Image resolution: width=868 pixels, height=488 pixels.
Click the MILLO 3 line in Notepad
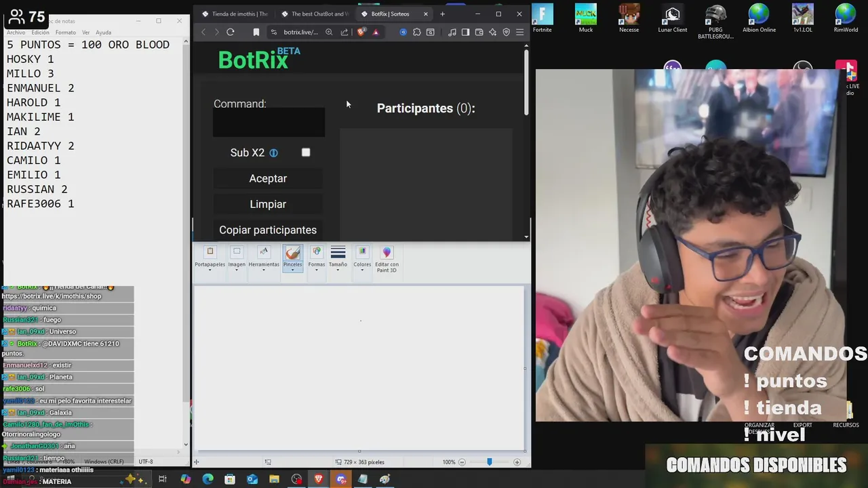[x=31, y=73]
